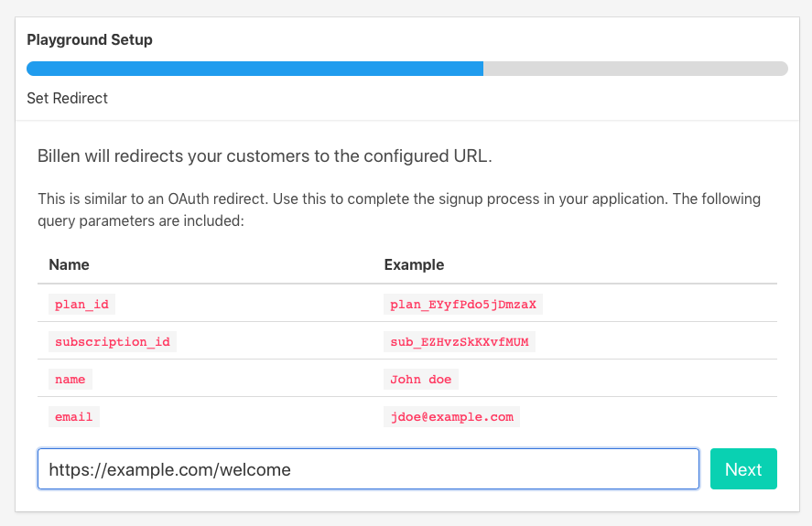Select the subscription_id parameter name
This screenshot has height=526, width=812.
click(x=113, y=342)
